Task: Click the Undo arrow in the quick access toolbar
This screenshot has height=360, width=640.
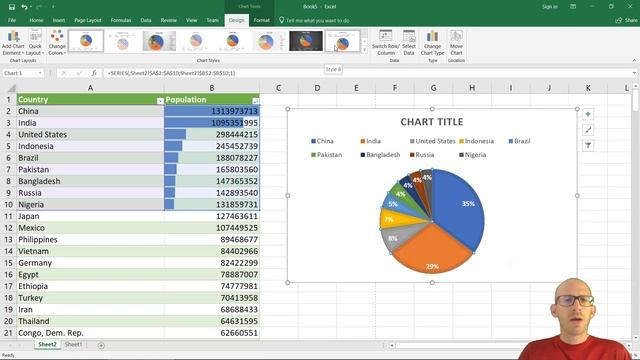Action: coord(24,7)
